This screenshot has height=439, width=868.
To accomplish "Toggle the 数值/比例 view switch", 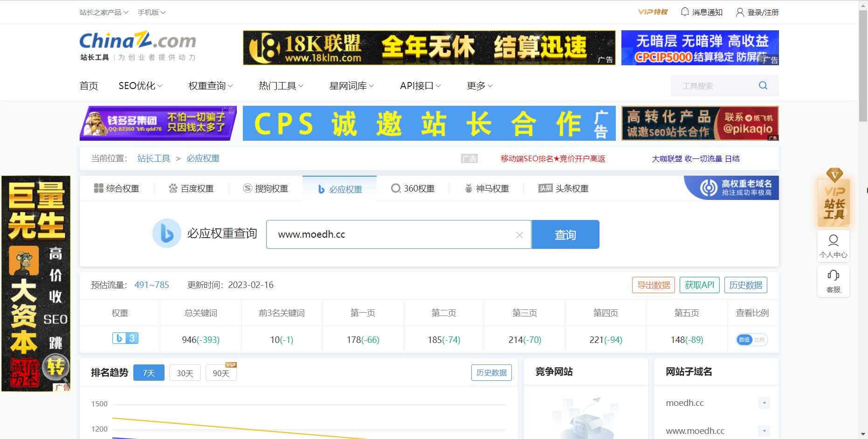I will (x=752, y=340).
